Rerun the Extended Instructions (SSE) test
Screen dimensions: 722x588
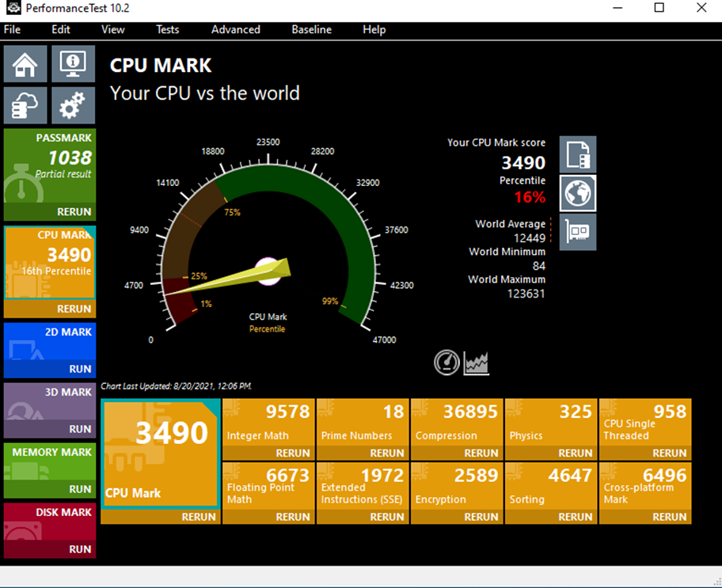pyautogui.click(x=363, y=517)
